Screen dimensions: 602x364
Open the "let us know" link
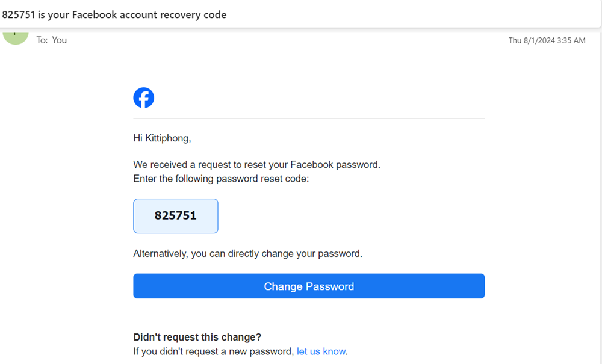tap(321, 351)
